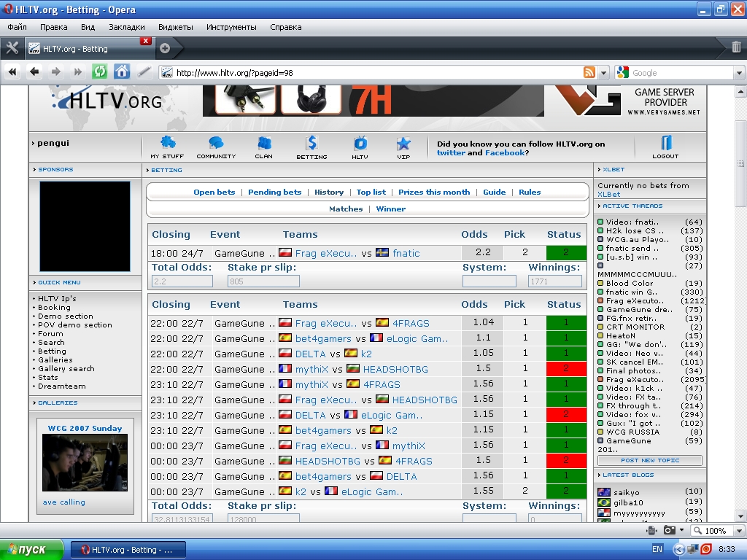Click the Logout door icon

665,143
